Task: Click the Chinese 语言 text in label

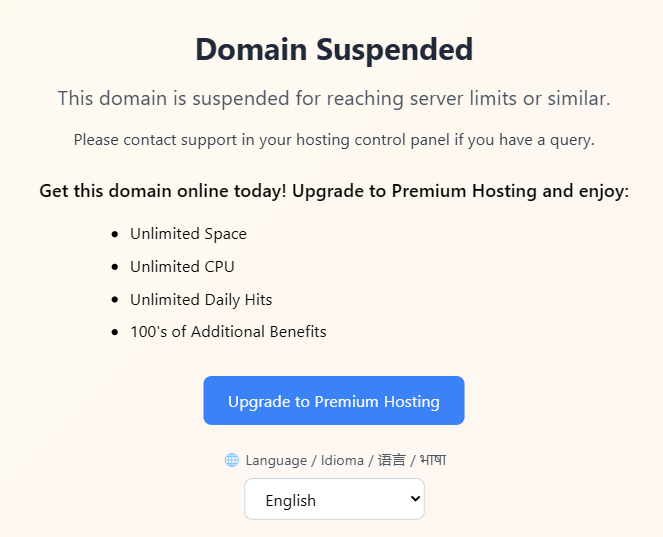Action: click(x=392, y=460)
